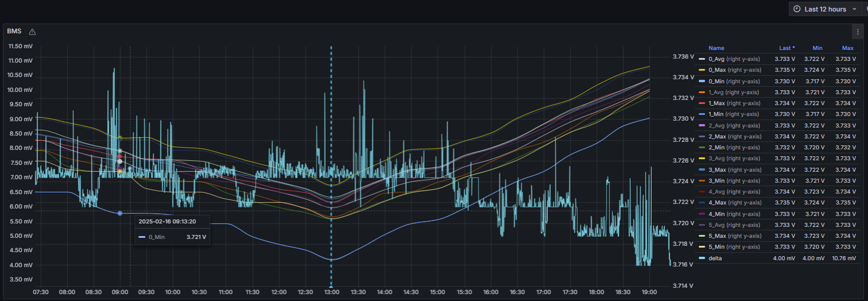The image size is (868, 301).
Task: Click the 1_Max red series color icon
Action: 703,103
